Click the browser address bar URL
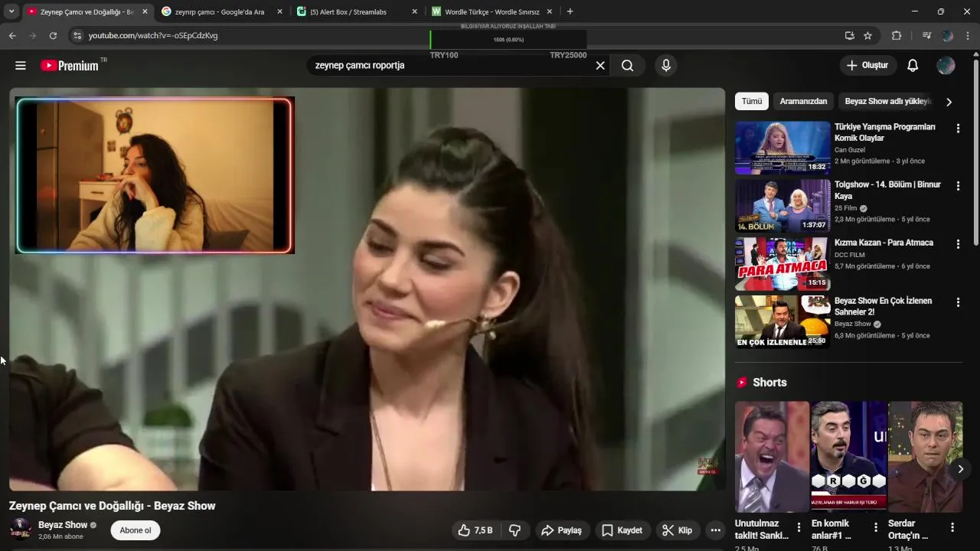This screenshot has width=980, height=551. pos(153,36)
